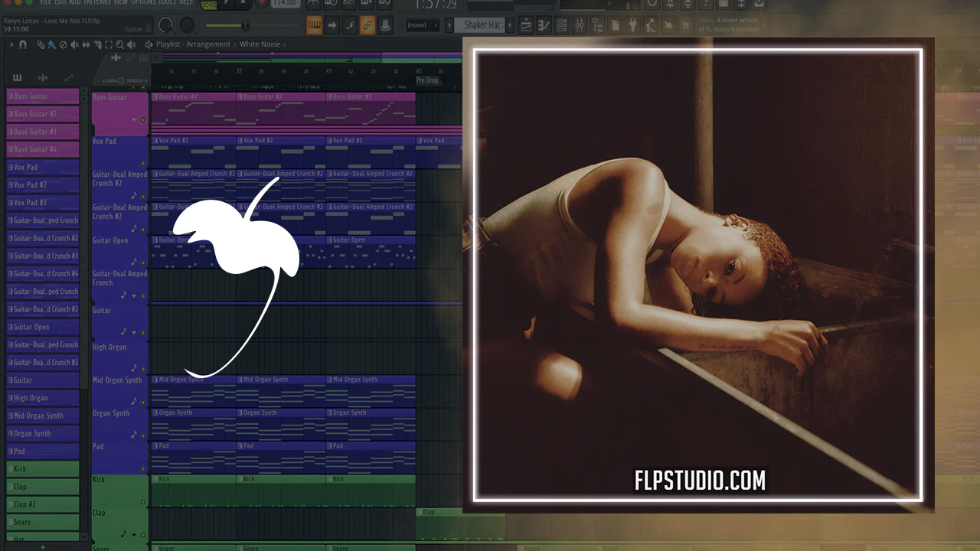Select the Draw pencil tool
This screenshot has height=551, width=980.
pyautogui.click(x=41, y=44)
